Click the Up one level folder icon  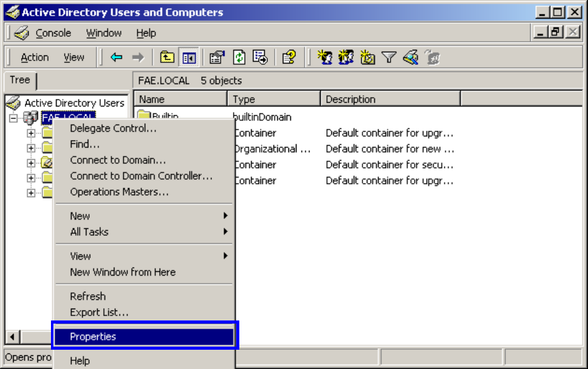click(x=167, y=57)
